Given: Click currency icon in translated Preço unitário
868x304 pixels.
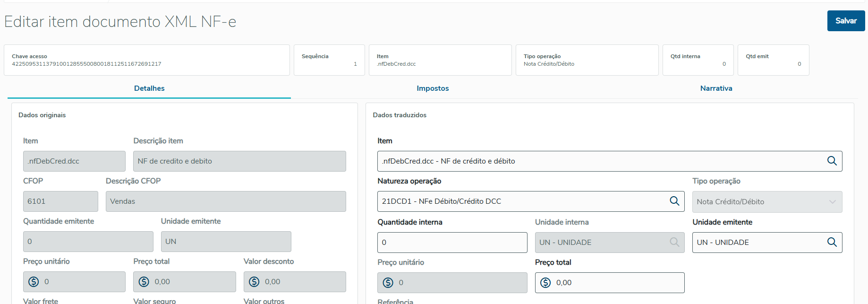Looking at the screenshot, I should pyautogui.click(x=388, y=283).
